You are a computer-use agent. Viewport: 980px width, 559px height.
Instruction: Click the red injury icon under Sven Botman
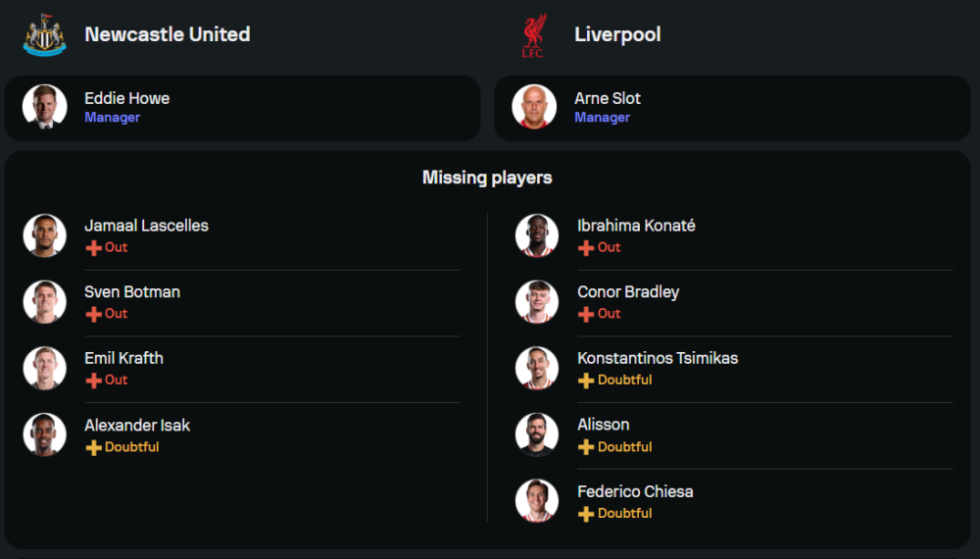(93, 314)
